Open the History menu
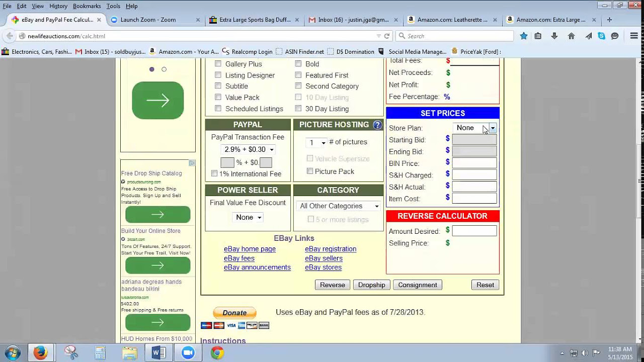644x362 pixels. 58,6
